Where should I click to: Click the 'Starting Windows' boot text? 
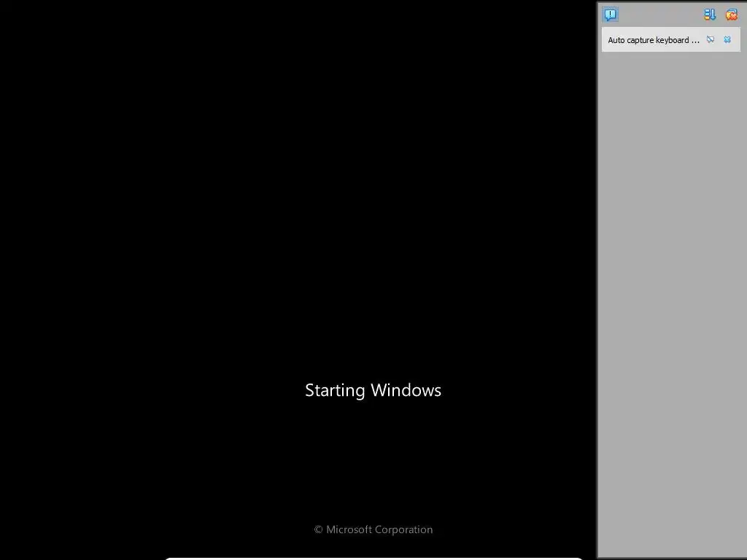point(373,390)
